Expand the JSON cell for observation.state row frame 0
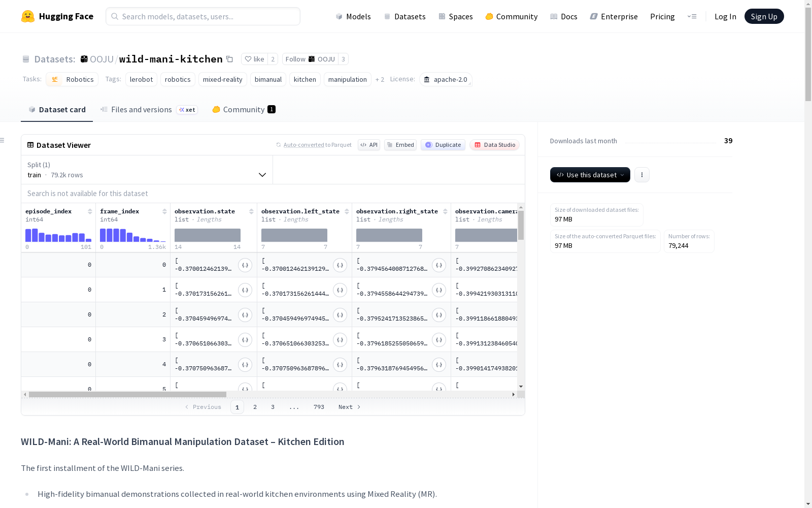 click(x=245, y=265)
